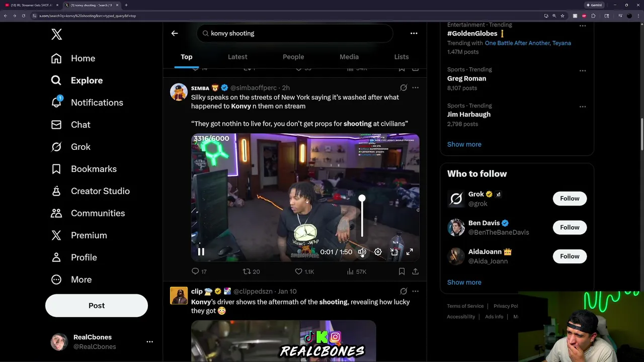Pause the SIMBA video
Viewport: 644px width, 362px height.
pos(201,252)
